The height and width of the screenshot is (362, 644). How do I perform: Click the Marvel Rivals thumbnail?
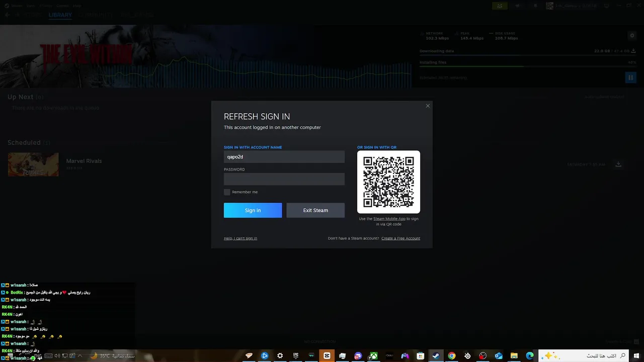pos(33,164)
